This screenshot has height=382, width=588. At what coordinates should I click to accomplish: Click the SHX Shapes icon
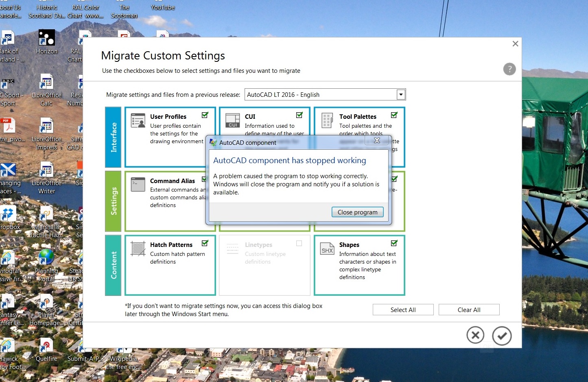tap(327, 249)
